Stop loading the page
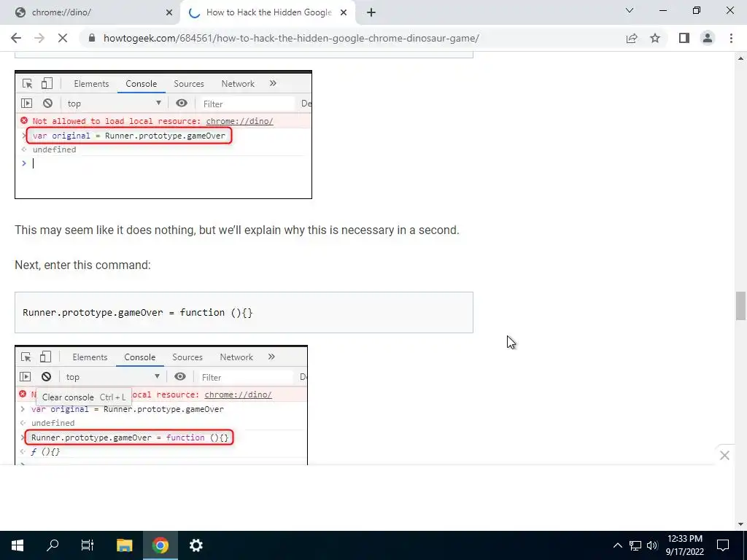 [63, 38]
